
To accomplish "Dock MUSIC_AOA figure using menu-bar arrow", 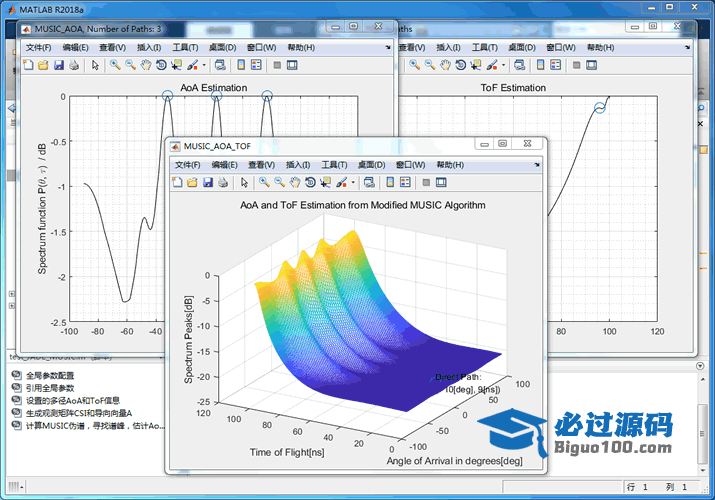I will point(388,47).
